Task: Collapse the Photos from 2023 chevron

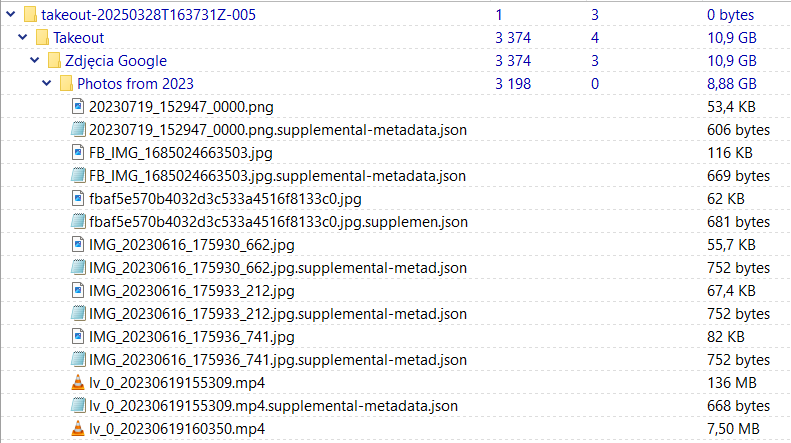Action: point(46,84)
